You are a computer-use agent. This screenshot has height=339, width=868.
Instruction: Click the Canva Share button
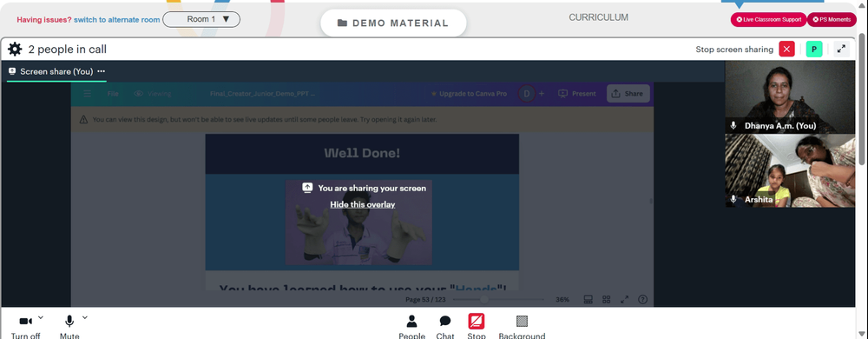(x=628, y=94)
